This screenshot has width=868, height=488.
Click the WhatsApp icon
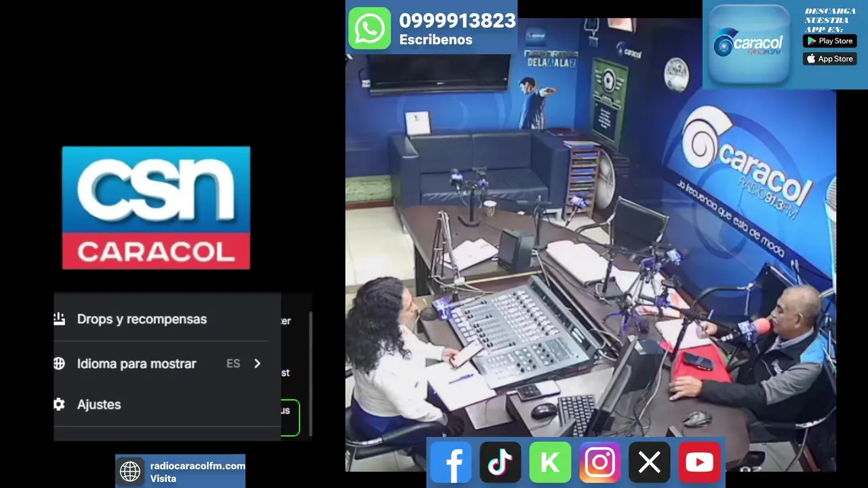[370, 28]
